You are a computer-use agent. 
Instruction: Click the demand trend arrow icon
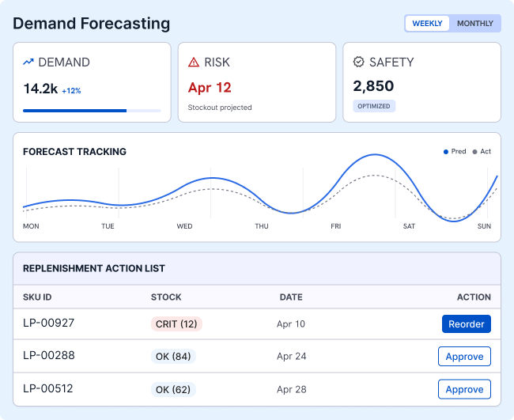point(28,62)
